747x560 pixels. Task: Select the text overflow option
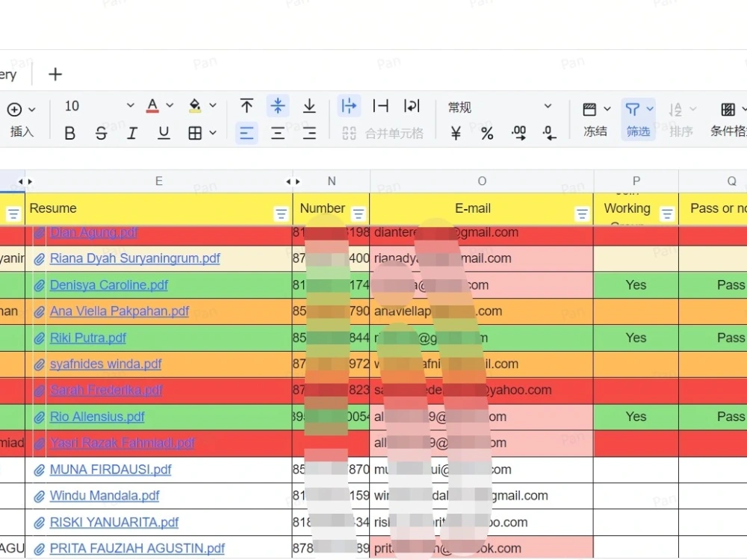pos(349,106)
